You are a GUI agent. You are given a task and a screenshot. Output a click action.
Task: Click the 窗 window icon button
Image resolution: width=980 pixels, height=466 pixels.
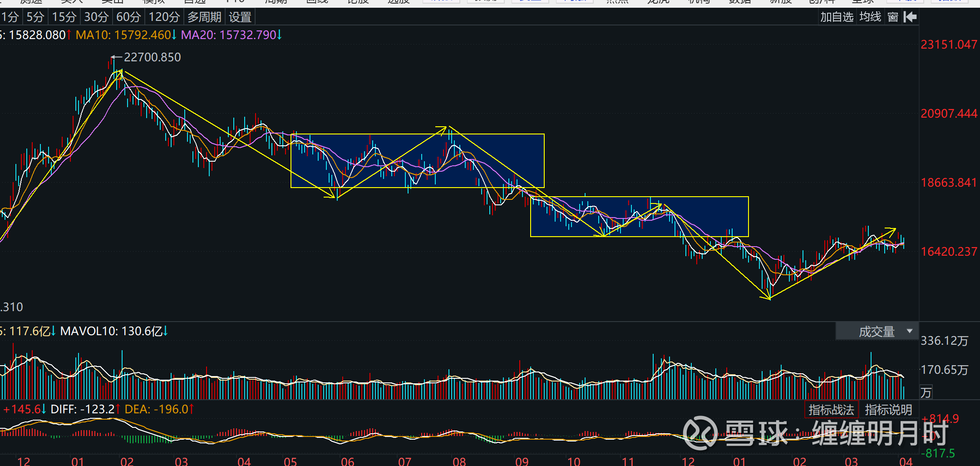pyautogui.click(x=893, y=17)
